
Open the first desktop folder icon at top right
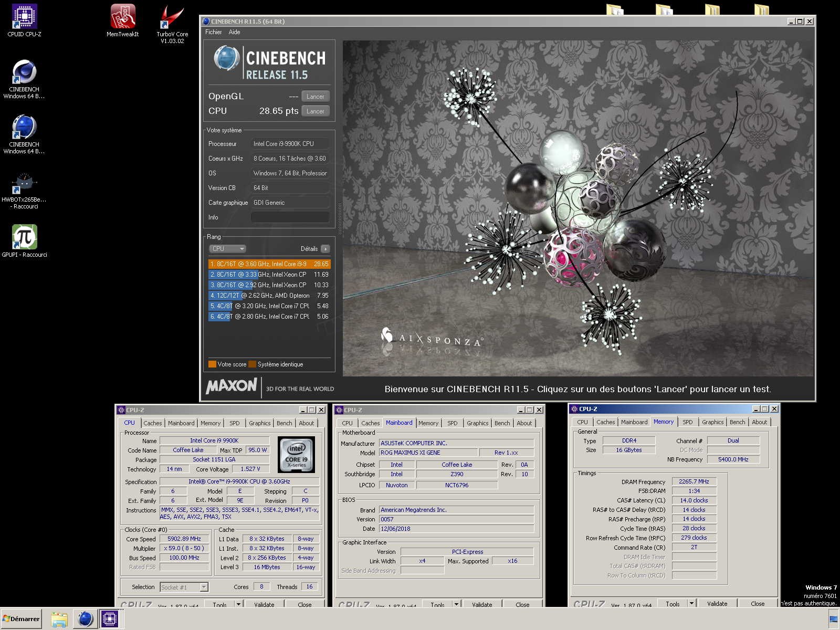pyautogui.click(x=615, y=9)
